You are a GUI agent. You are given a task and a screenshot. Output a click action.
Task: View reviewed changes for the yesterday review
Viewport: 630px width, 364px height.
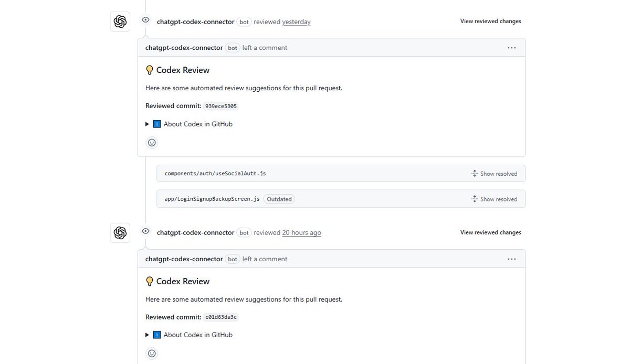(491, 22)
